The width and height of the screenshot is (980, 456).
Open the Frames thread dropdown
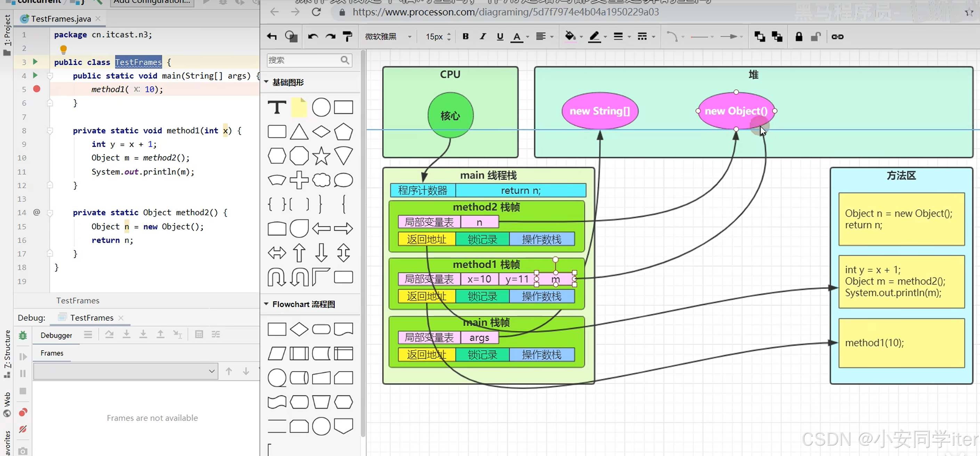(x=125, y=371)
